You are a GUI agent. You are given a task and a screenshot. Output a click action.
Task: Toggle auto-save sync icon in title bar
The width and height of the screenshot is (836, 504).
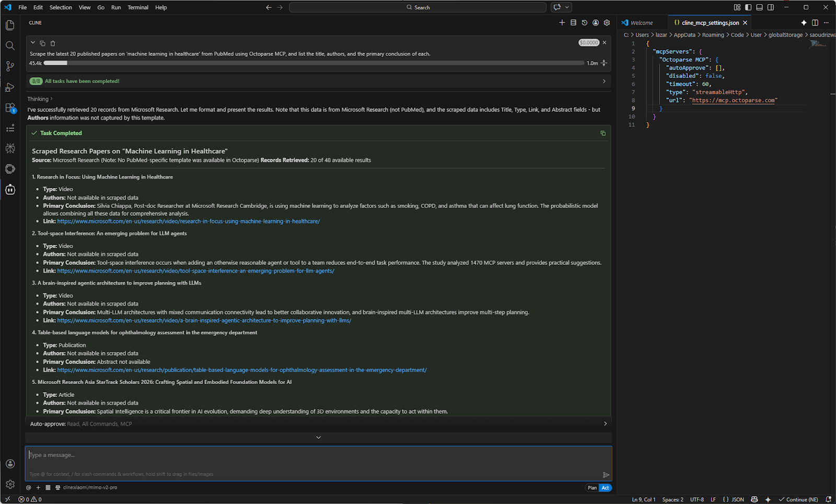(x=558, y=7)
